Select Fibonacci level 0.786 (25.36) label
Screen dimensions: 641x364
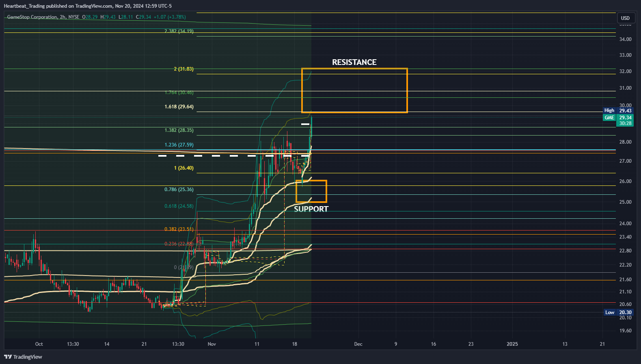point(179,190)
